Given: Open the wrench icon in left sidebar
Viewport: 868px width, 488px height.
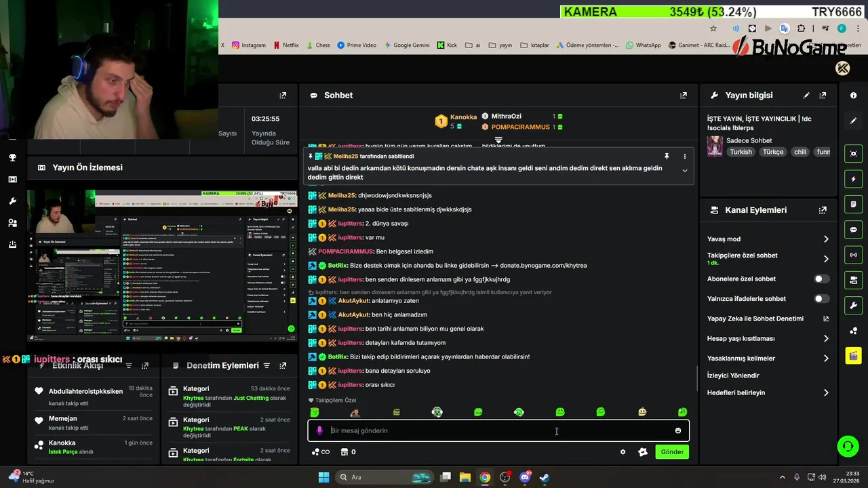Looking at the screenshot, I should 12,201.
